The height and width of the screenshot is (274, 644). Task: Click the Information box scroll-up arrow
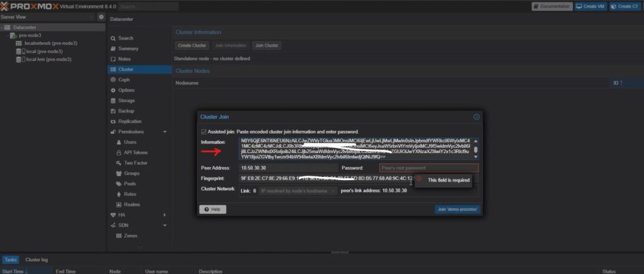[475, 140]
